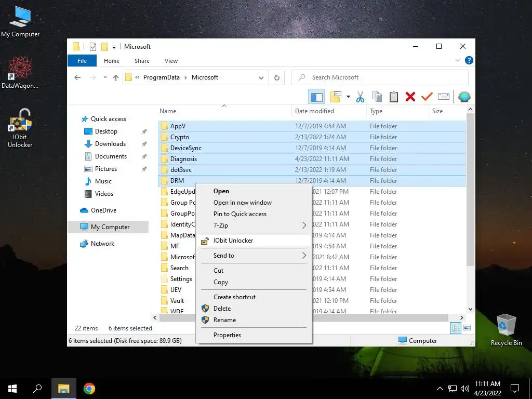This screenshot has height=399, width=532.
Task: Open the address bar history dropdown
Action: click(x=261, y=78)
